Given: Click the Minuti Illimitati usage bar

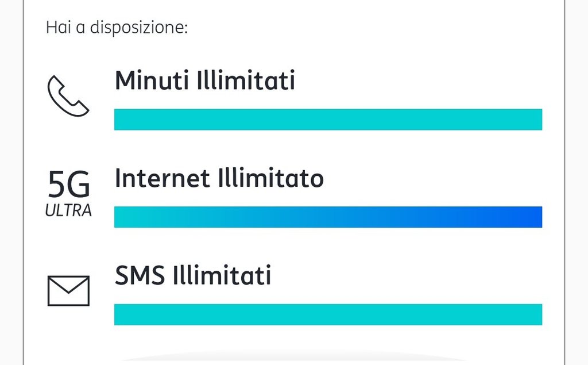Looking at the screenshot, I should 328,120.
